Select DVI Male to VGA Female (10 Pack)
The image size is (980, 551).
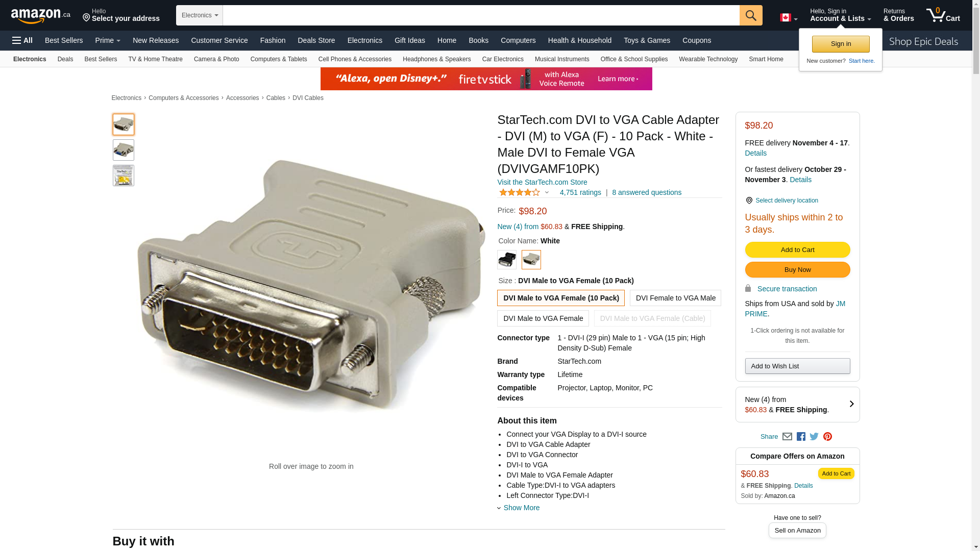point(560,298)
